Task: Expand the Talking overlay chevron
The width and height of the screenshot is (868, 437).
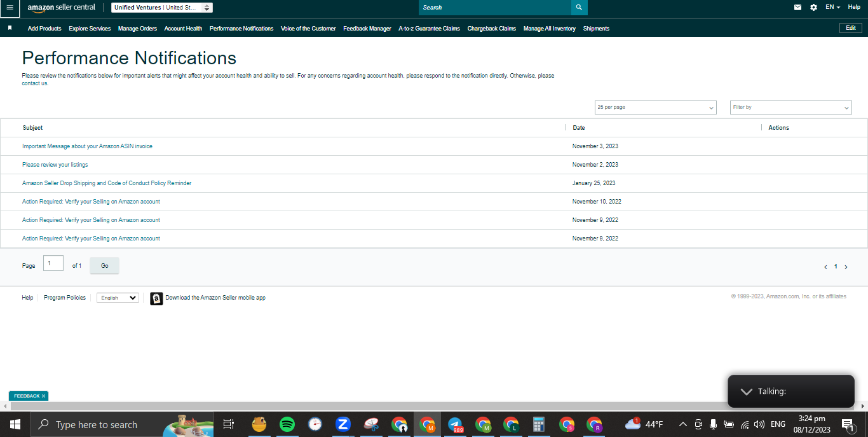Action: pyautogui.click(x=747, y=391)
